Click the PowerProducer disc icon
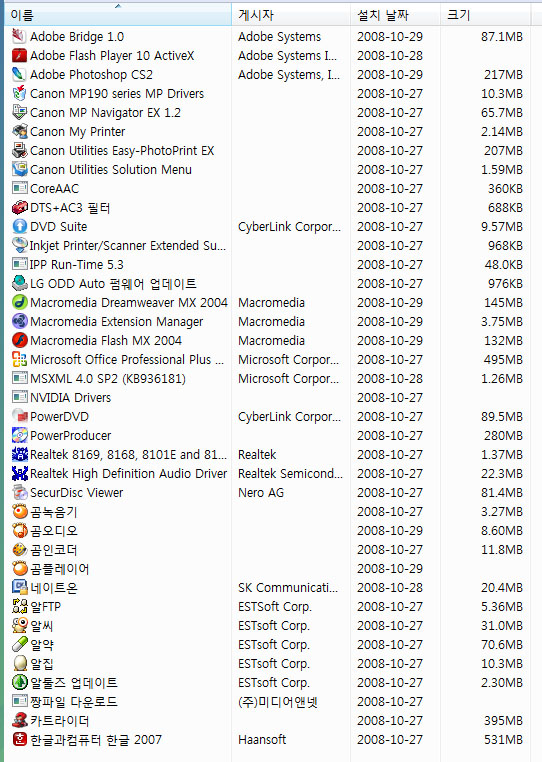Image resolution: width=542 pixels, height=762 pixels. click(x=19, y=435)
